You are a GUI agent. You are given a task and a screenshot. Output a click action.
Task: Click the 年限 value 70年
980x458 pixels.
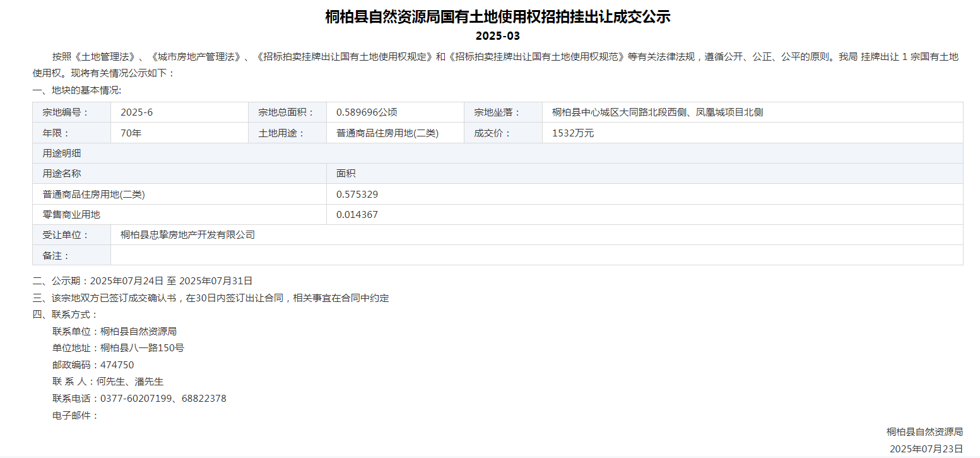pyautogui.click(x=132, y=133)
